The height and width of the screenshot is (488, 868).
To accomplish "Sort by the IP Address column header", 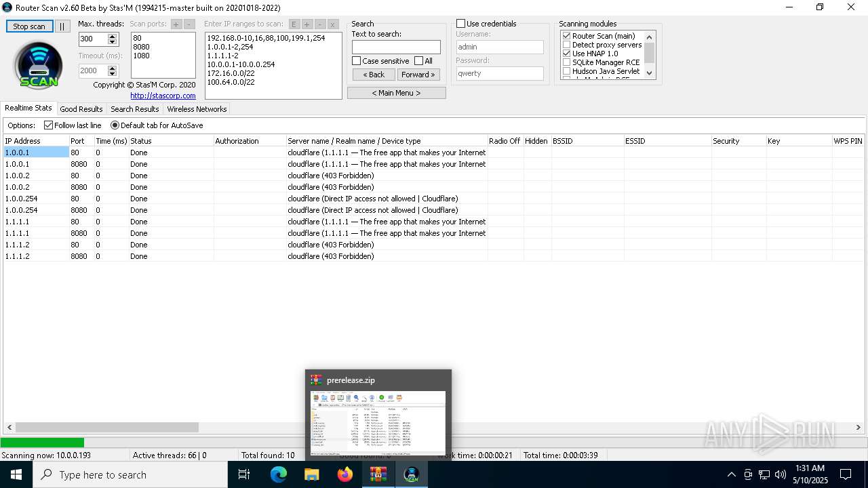I will pyautogui.click(x=36, y=141).
